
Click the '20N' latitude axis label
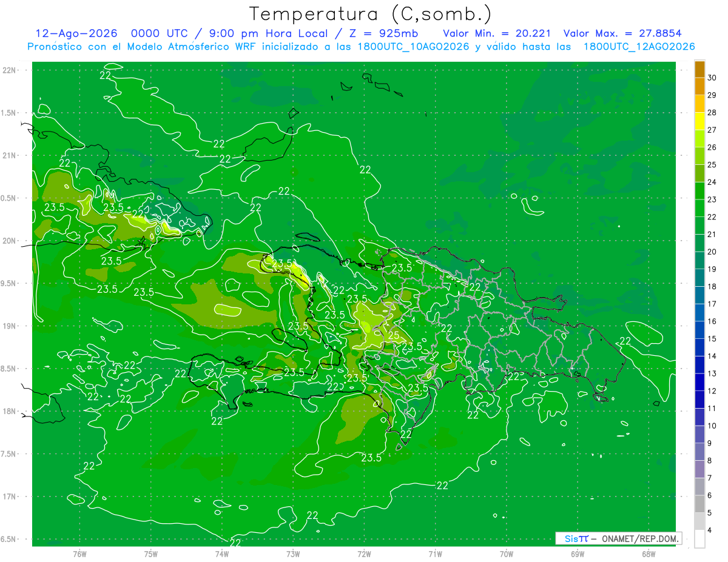(10, 241)
